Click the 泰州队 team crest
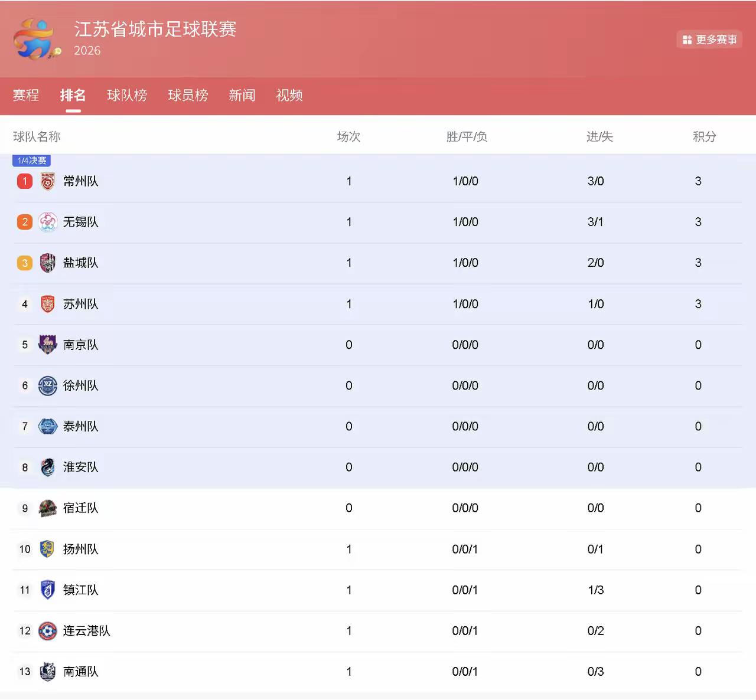756x700 pixels. 48,426
